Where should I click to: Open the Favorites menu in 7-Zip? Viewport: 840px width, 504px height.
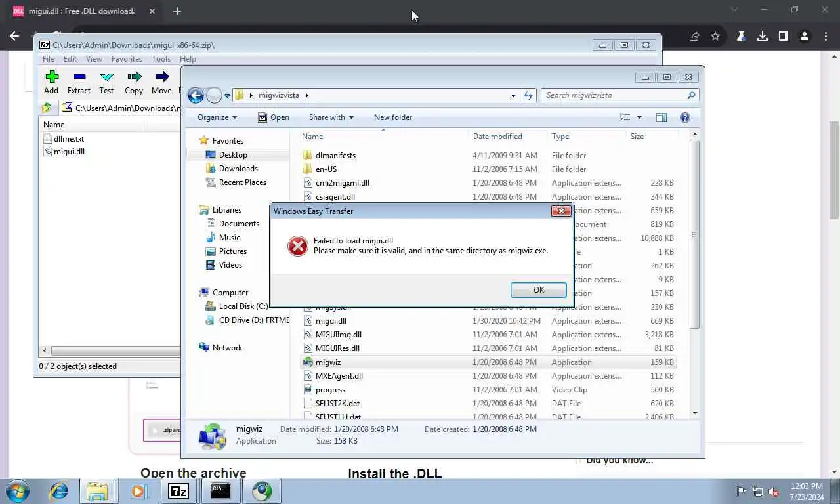click(127, 59)
